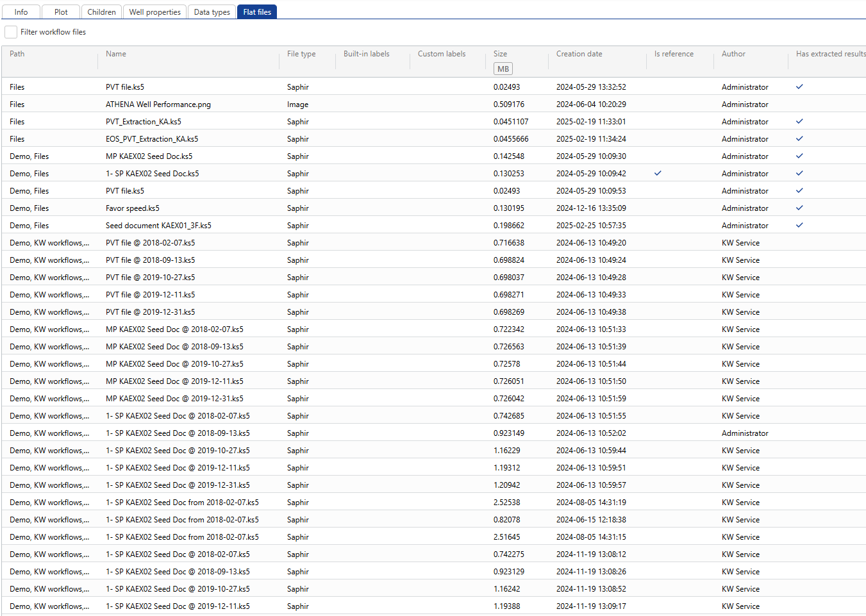
Task: Select PVT_Extraction_KA.ks5 file name
Action: click(144, 122)
